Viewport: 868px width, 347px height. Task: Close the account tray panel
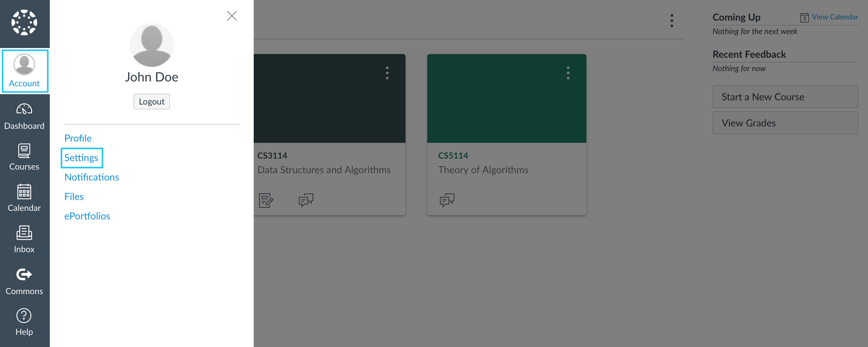point(232,15)
